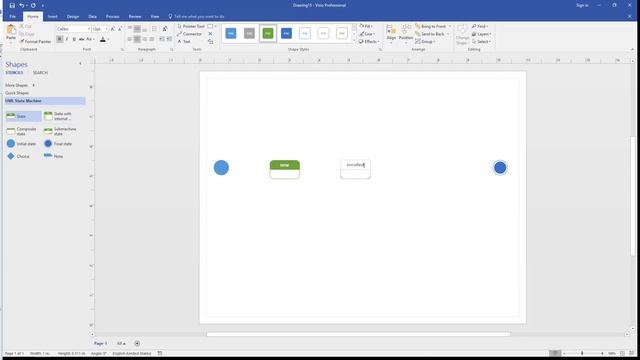The height and width of the screenshot is (360, 640).
Task: Open the File tab
Action: (x=13, y=17)
